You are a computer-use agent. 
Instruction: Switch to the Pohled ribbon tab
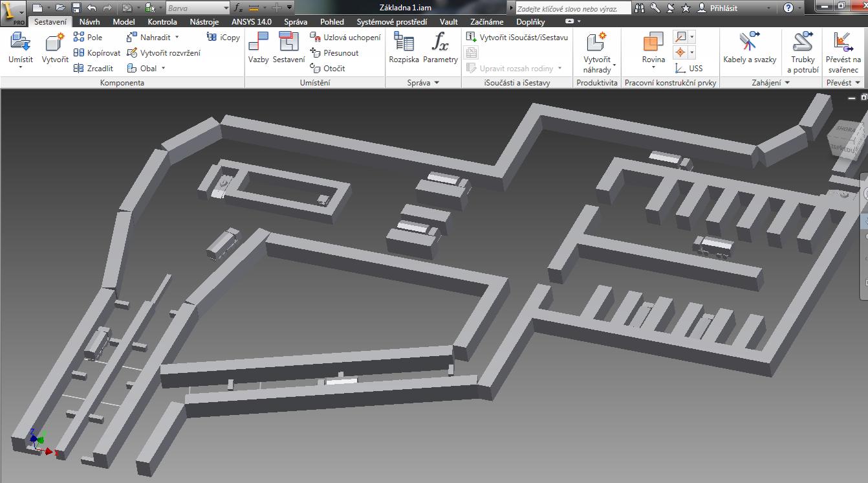pyautogui.click(x=332, y=22)
